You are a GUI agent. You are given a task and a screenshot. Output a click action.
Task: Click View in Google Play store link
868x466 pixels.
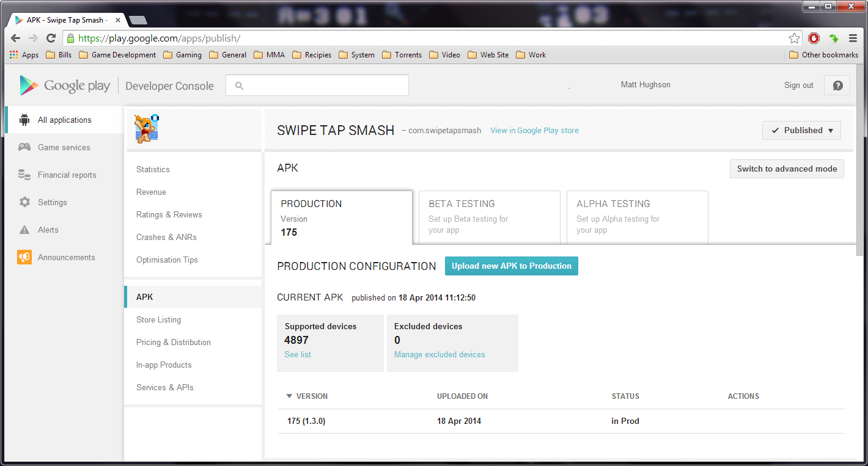534,131
